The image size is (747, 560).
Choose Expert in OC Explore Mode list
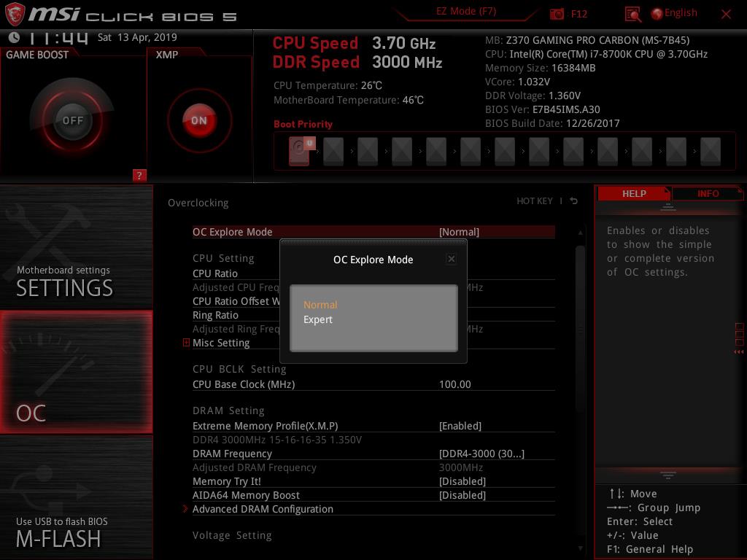point(318,319)
